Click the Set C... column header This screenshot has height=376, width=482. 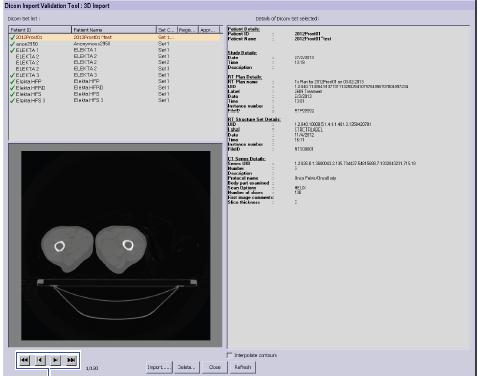click(167, 30)
